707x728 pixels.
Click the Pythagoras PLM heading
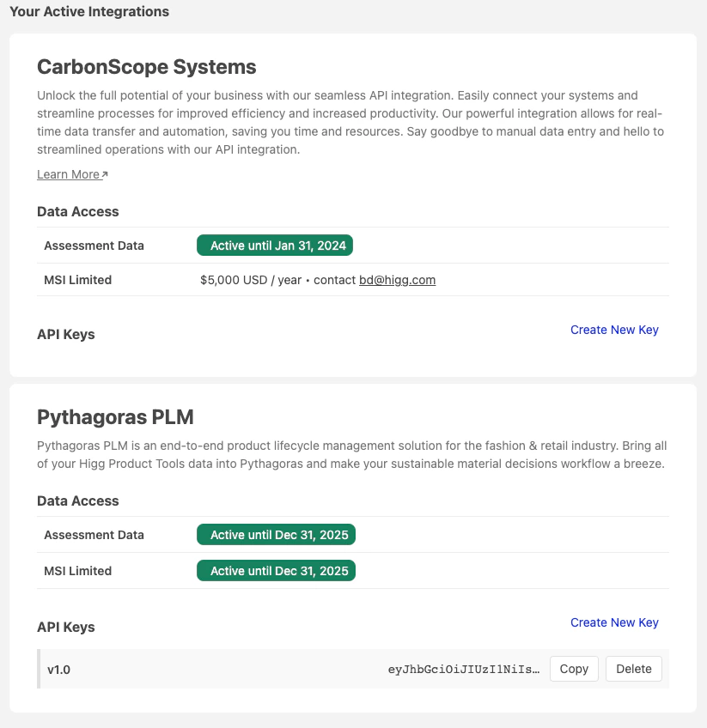(x=115, y=417)
